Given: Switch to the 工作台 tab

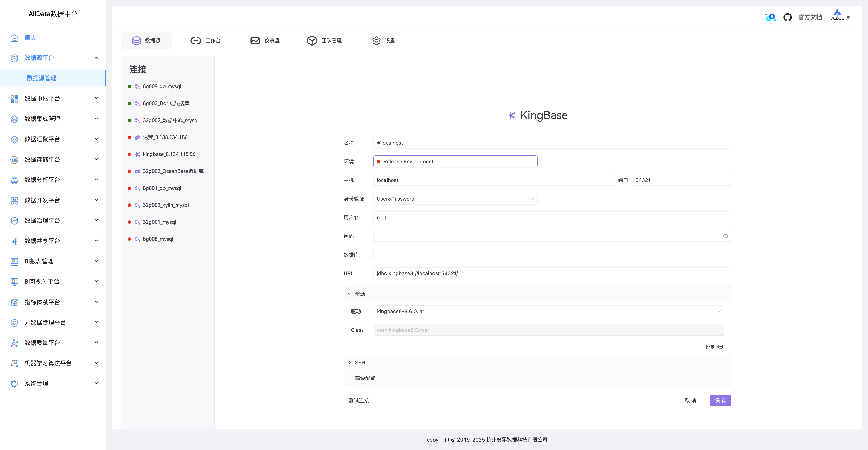Looking at the screenshot, I should pyautogui.click(x=206, y=41).
